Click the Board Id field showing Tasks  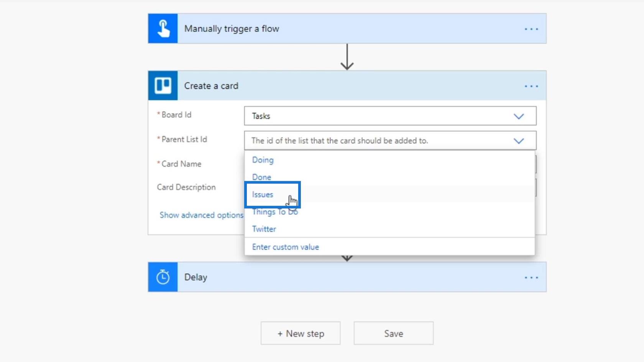390,116
